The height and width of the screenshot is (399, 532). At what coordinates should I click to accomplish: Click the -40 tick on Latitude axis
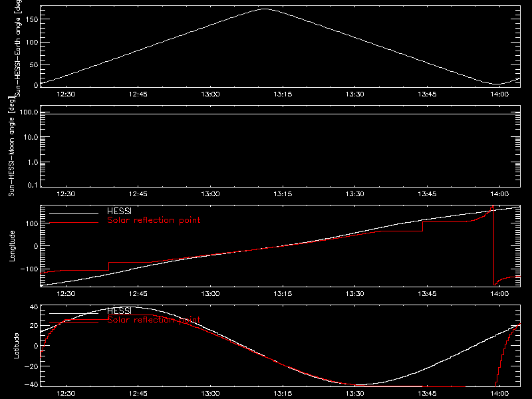pyautogui.click(x=31, y=385)
